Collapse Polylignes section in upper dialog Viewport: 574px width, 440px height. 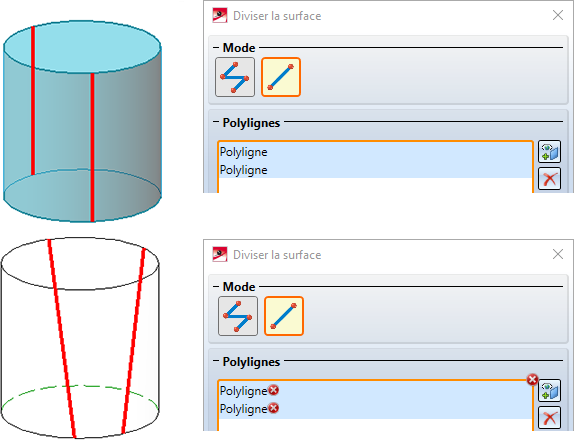(216, 122)
